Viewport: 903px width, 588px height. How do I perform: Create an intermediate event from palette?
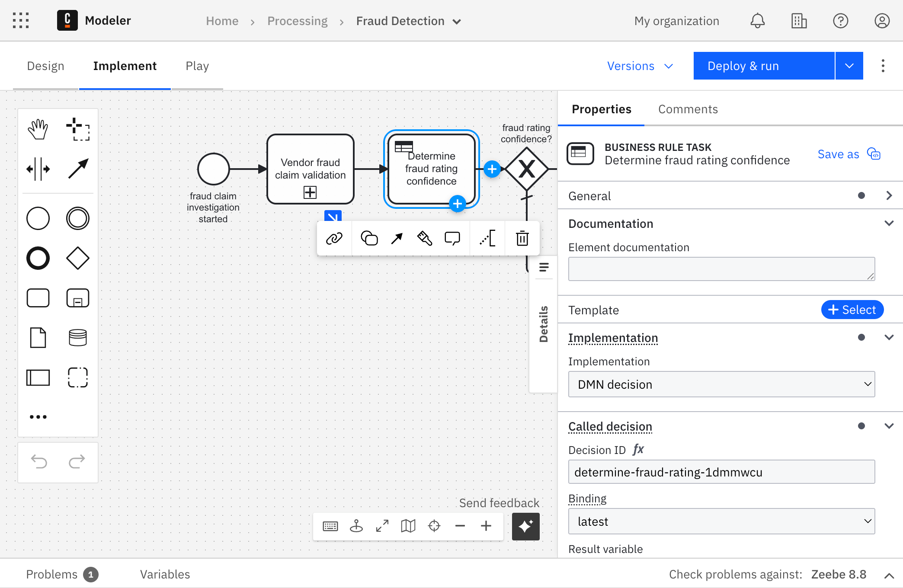click(x=78, y=218)
